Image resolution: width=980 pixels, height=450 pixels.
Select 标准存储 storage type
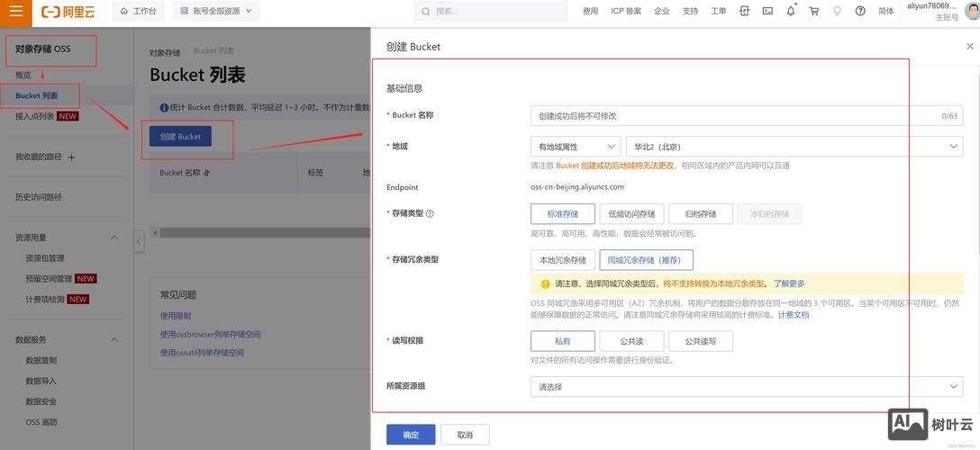point(562,214)
